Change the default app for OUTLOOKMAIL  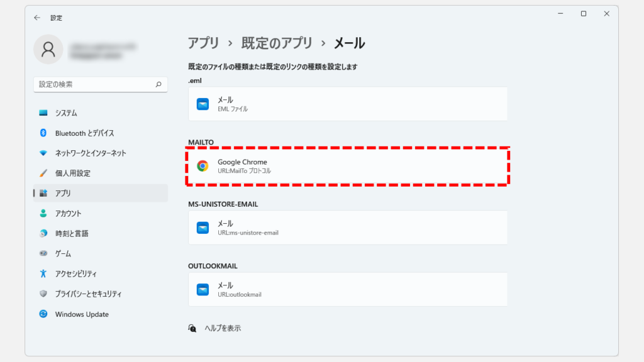click(347, 290)
